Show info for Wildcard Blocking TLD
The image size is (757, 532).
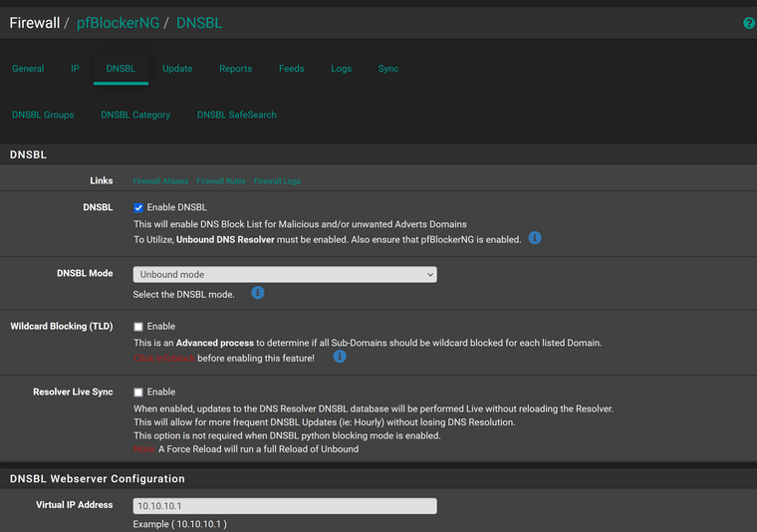pos(340,357)
